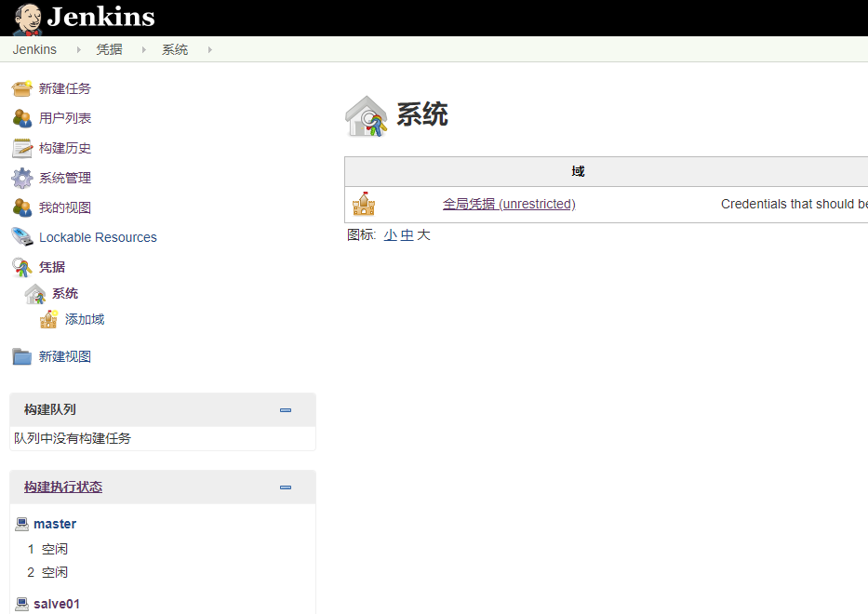The height and width of the screenshot is (614, 868).
Task: Click icon size 大 text
Action: pos(423,235)
